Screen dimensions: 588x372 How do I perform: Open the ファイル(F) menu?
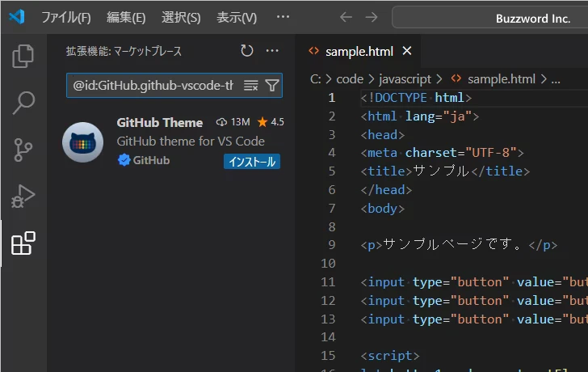click(65, 17)
